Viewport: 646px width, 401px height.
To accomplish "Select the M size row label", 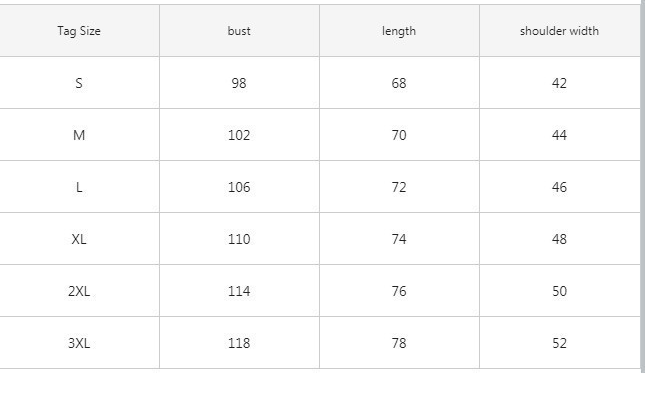I will 79,135.
